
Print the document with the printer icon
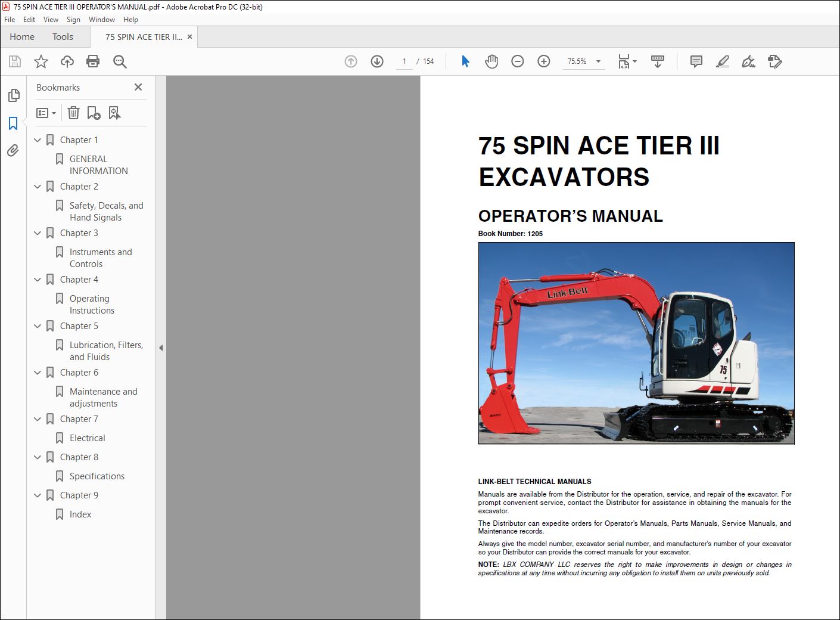pos(93,61)
